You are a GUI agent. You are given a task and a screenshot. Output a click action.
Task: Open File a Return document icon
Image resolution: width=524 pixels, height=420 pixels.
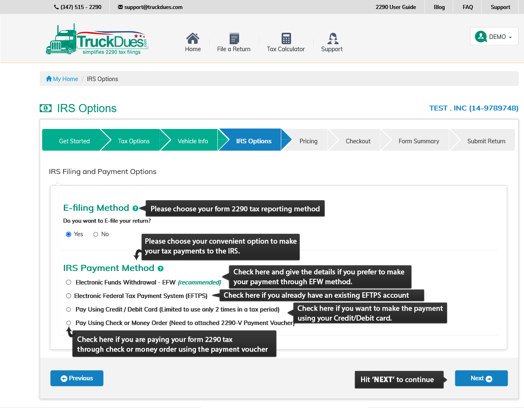pyautogui.click(x=234, y=38)
